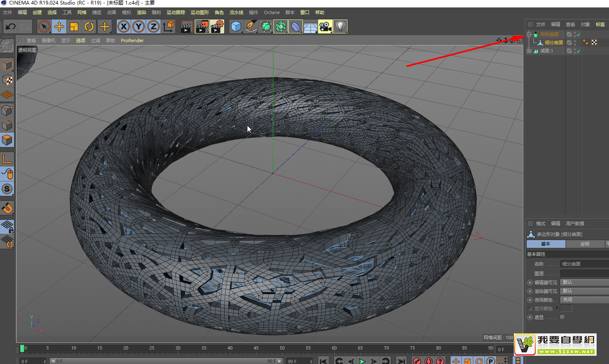
Task: Toggle the Y axis lock
Action: [139, 27]
